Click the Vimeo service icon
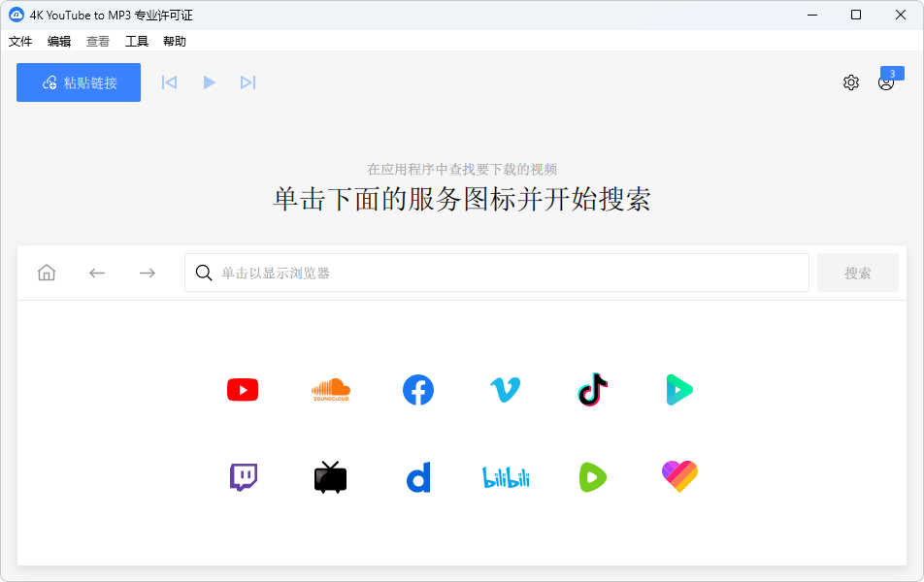The image size is (924, 582). tap(505, 390)
